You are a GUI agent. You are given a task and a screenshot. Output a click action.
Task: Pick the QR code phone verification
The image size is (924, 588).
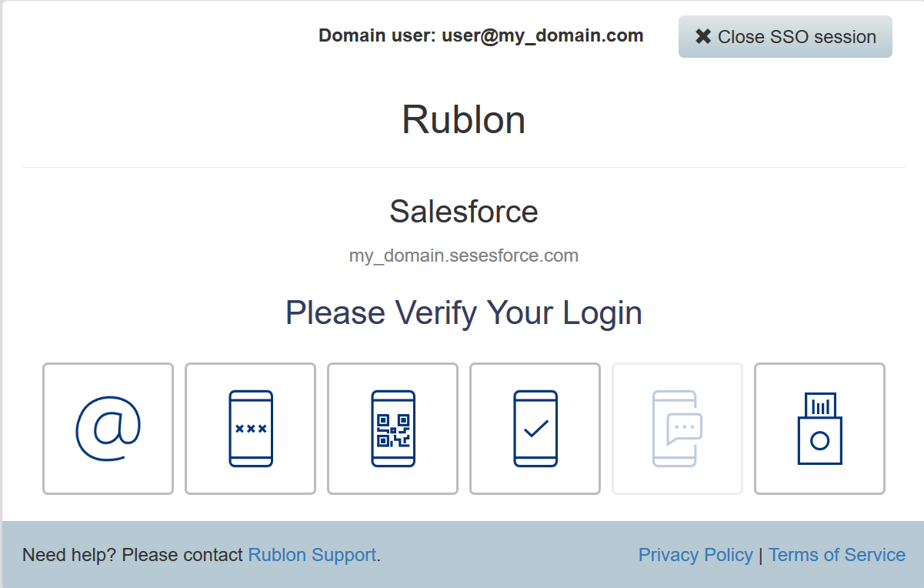point(392,429)
